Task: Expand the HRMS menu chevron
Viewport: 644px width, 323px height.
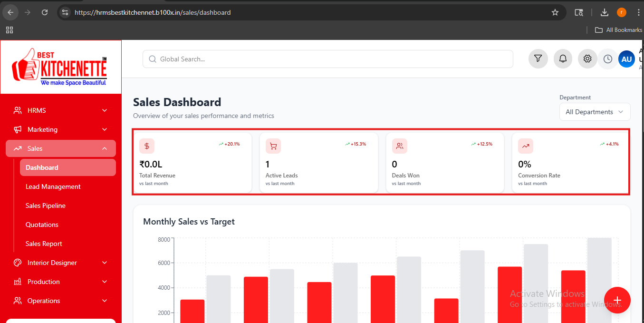Action: [x=105, y=110]
